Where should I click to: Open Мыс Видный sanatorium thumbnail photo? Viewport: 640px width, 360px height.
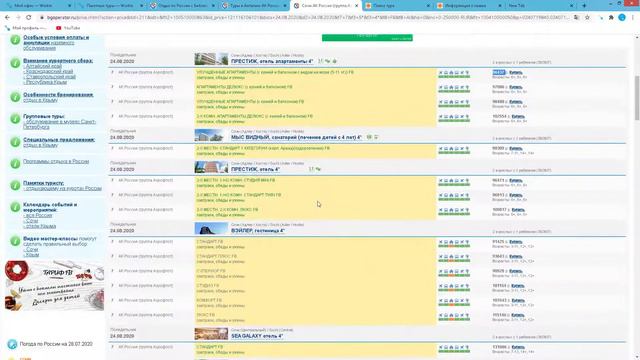(x=211, y=135)
